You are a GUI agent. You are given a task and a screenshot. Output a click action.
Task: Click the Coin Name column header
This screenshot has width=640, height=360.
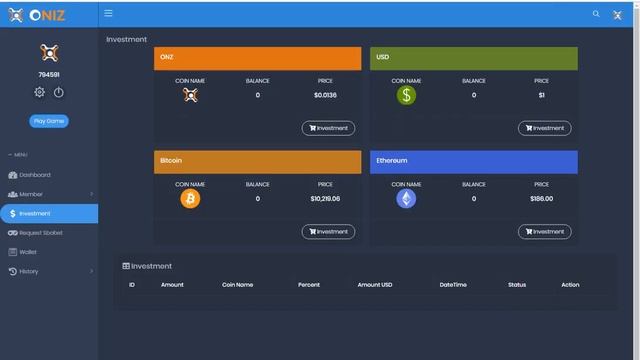point(238,285)
